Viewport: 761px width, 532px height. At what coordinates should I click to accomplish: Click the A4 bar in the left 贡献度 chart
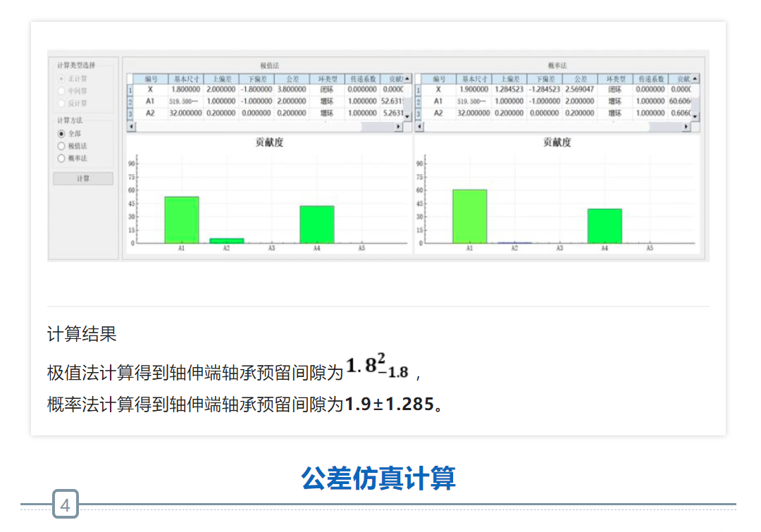317,225
